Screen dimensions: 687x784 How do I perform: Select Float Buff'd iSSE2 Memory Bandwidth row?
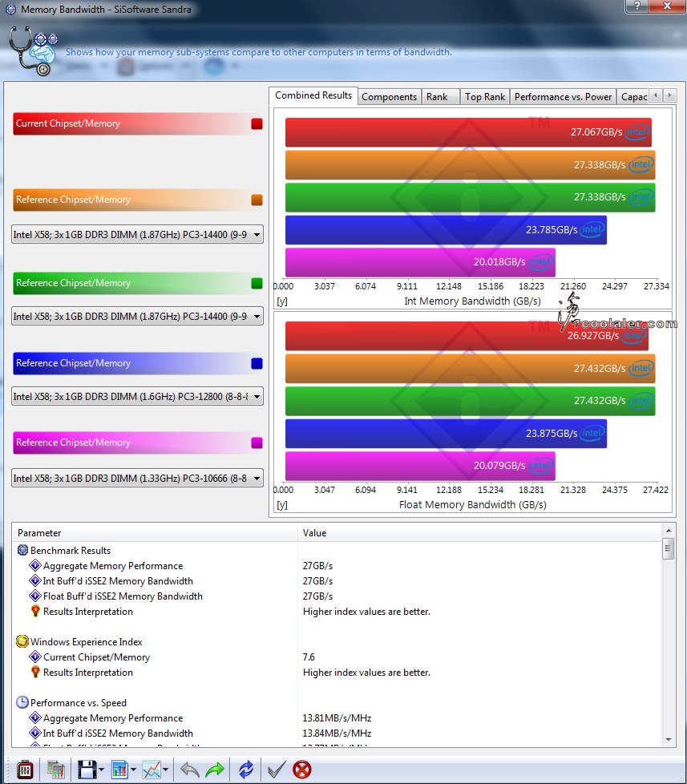click(337, 596)
